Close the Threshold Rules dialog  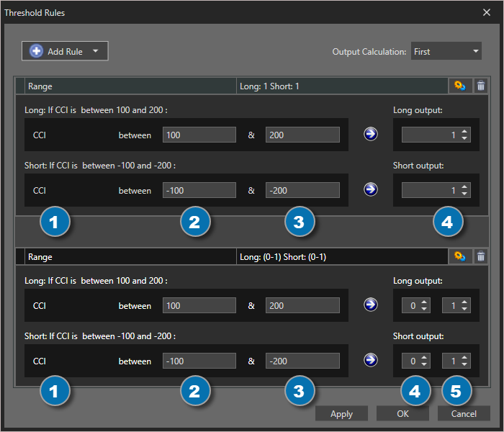pyautogui.click(x=487, y=12)
